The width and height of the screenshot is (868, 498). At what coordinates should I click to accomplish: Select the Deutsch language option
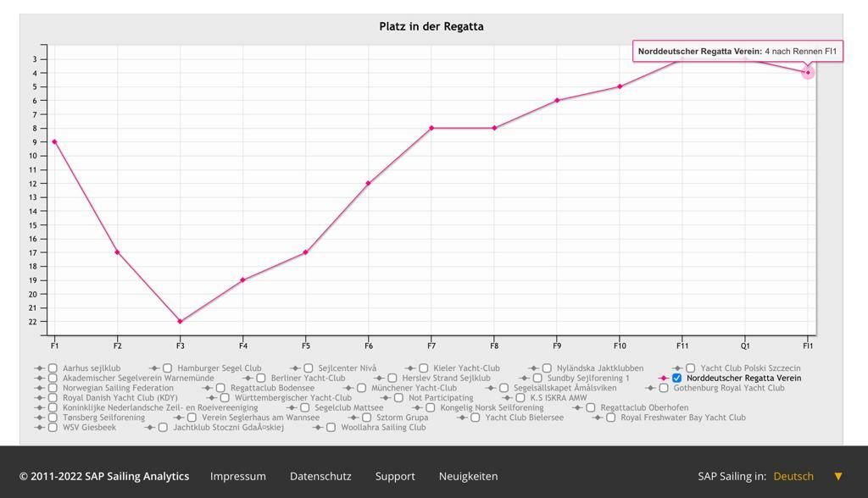tap(793, 477)
